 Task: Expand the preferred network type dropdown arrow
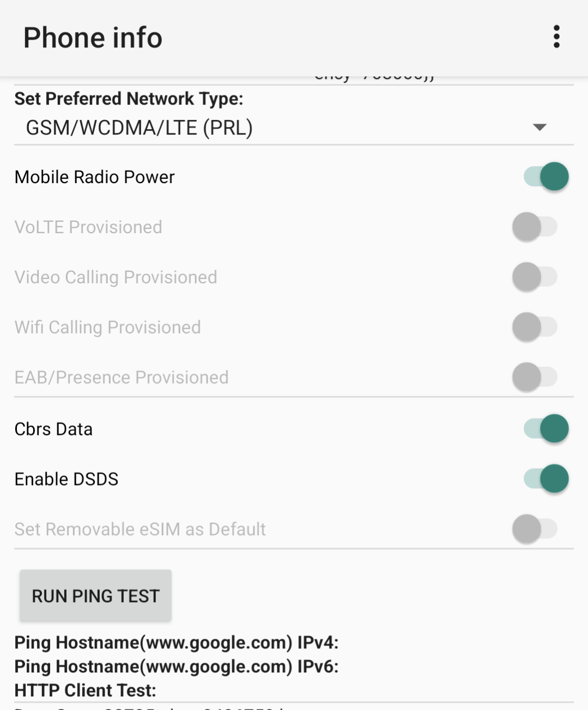click(539, 128)
